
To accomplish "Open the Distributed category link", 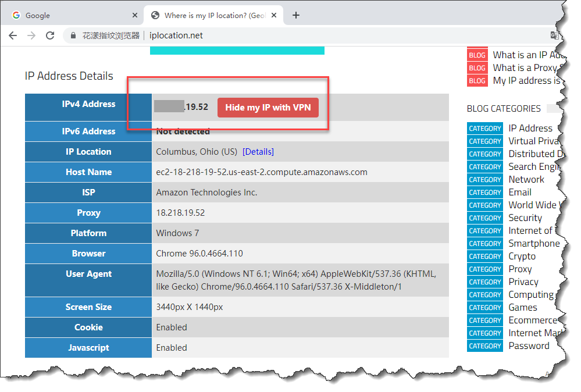I will click(536, 154).
